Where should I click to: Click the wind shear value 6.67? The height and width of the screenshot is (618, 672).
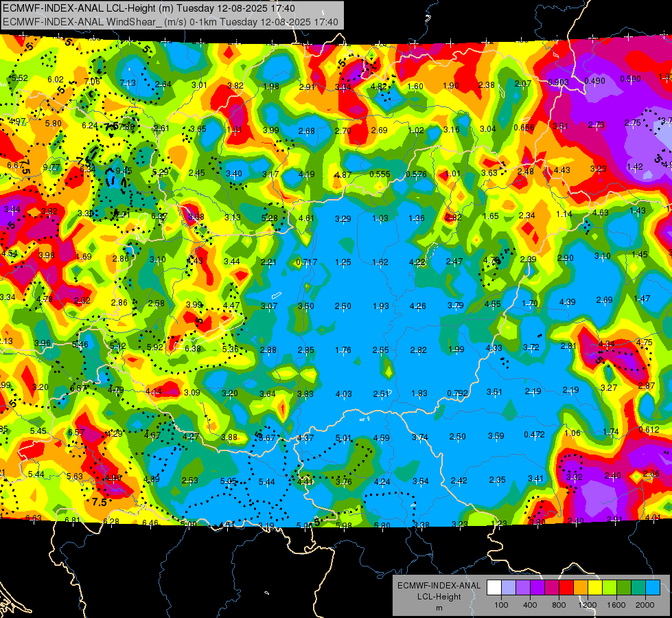tap(15, 165)
